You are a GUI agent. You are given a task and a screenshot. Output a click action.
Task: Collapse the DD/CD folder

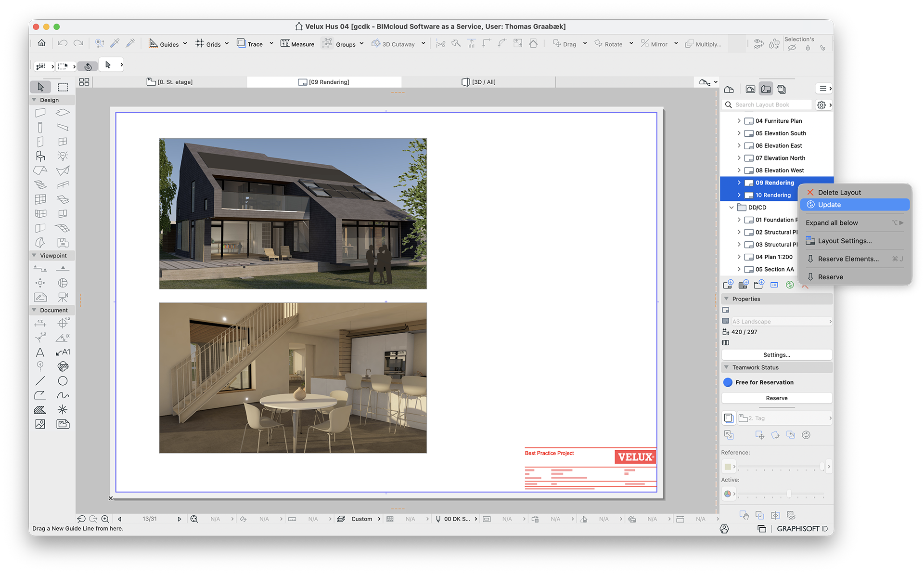tap(731, 208)
